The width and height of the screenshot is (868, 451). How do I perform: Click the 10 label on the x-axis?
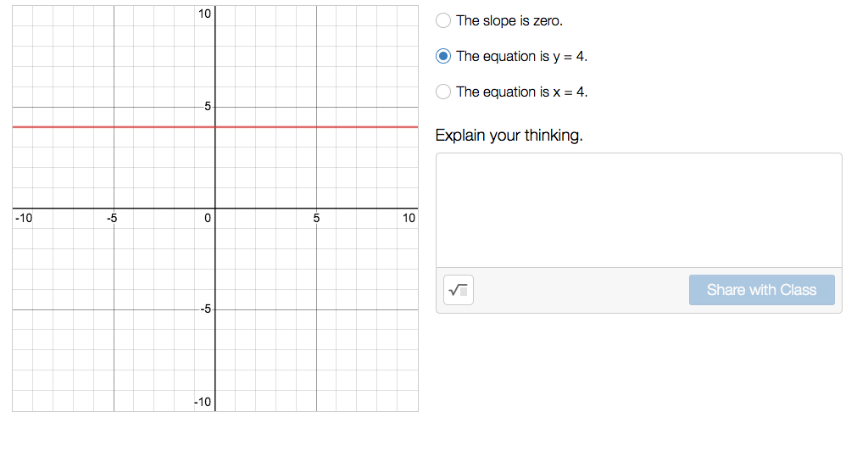pyautogui.click(x=409, y=218)
